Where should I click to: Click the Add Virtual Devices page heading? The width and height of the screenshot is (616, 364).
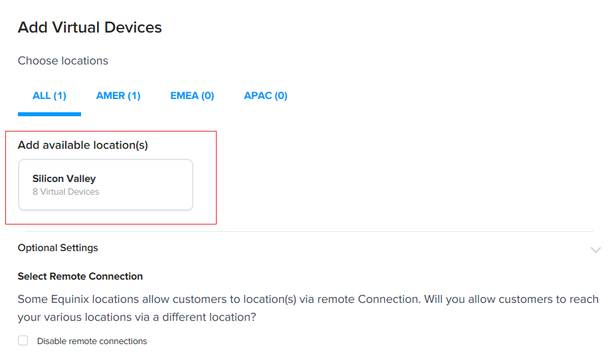point(90,27)
